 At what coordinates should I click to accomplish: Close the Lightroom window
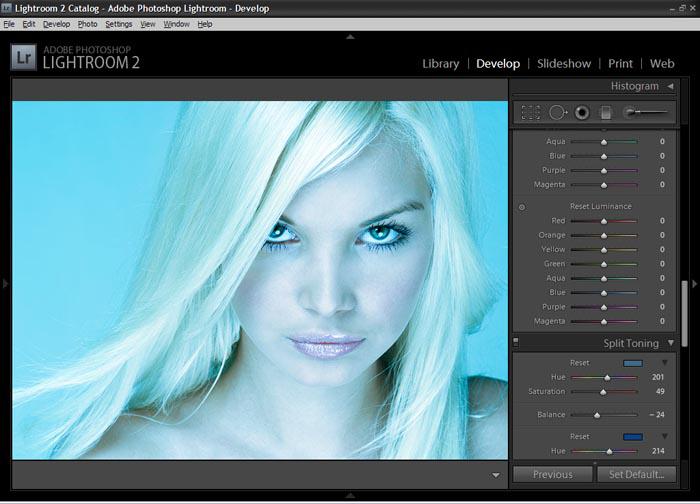pos(692,8)
